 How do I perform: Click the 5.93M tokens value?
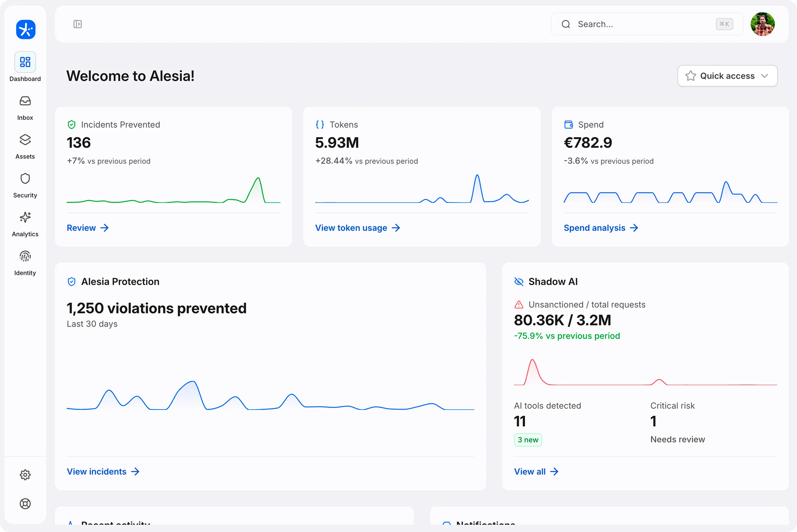(x=337, y=143)
